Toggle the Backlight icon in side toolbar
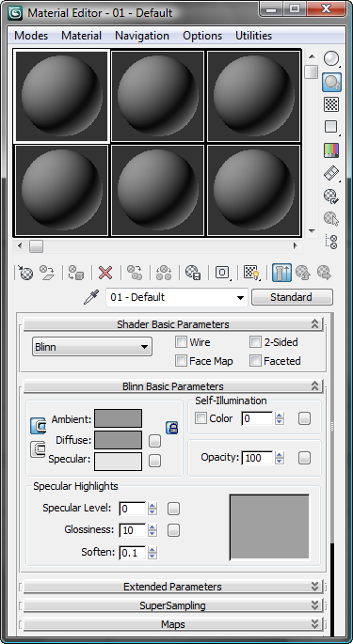The width and height of the screenshot is (353, 644). (x=330, y=82)
